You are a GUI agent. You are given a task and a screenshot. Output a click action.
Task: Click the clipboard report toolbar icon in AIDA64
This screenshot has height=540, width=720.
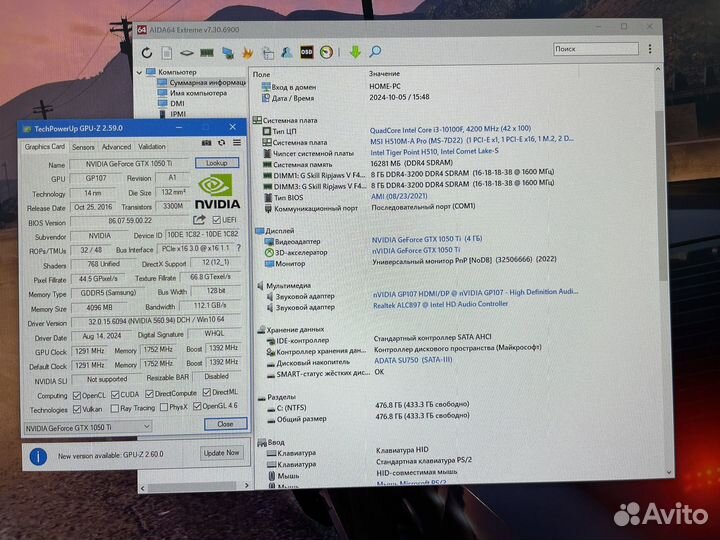(268, 53)
